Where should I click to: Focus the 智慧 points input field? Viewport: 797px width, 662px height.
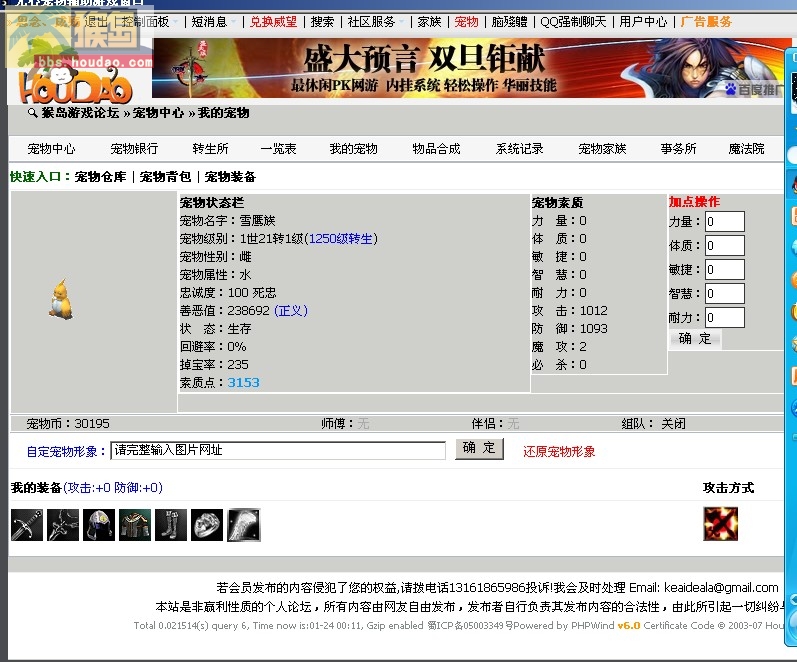click(725, 293)
